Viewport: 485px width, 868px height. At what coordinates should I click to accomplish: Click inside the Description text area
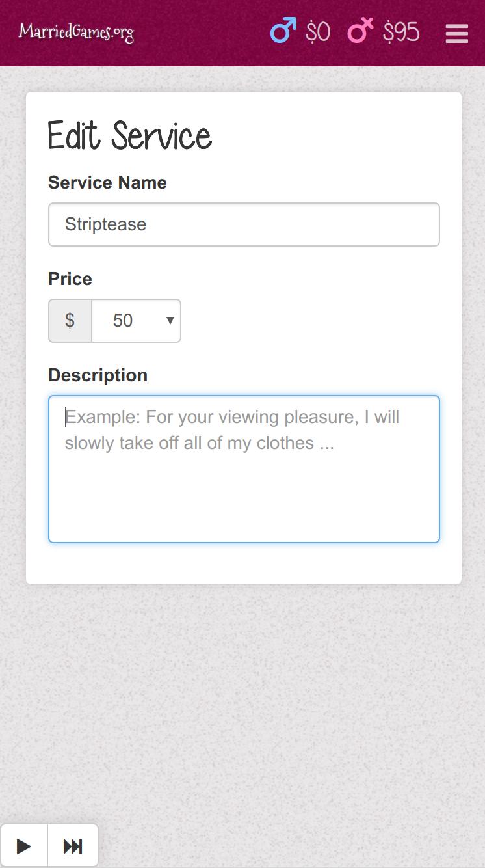(244, 495)
